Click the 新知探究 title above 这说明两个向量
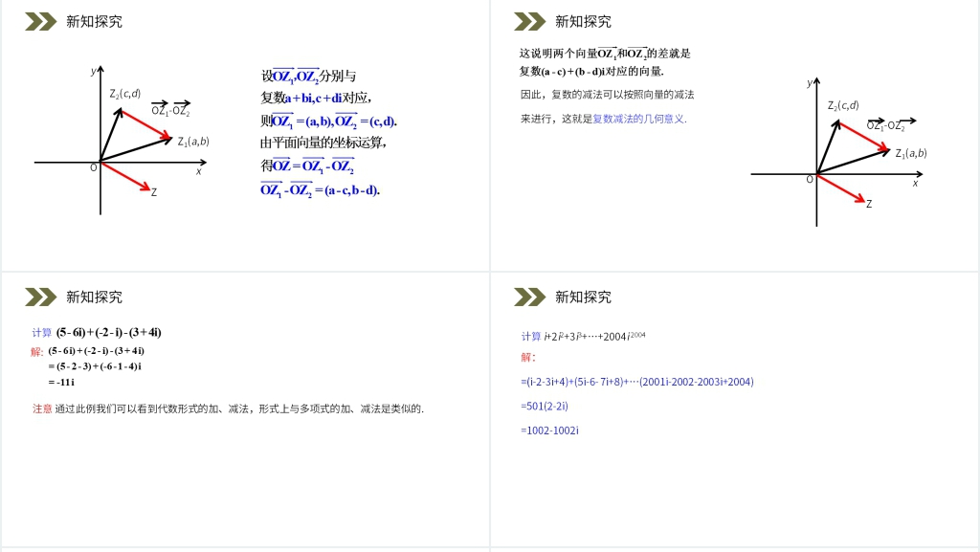This screenshot has height=552, width=980. click(x=583, y=22)
